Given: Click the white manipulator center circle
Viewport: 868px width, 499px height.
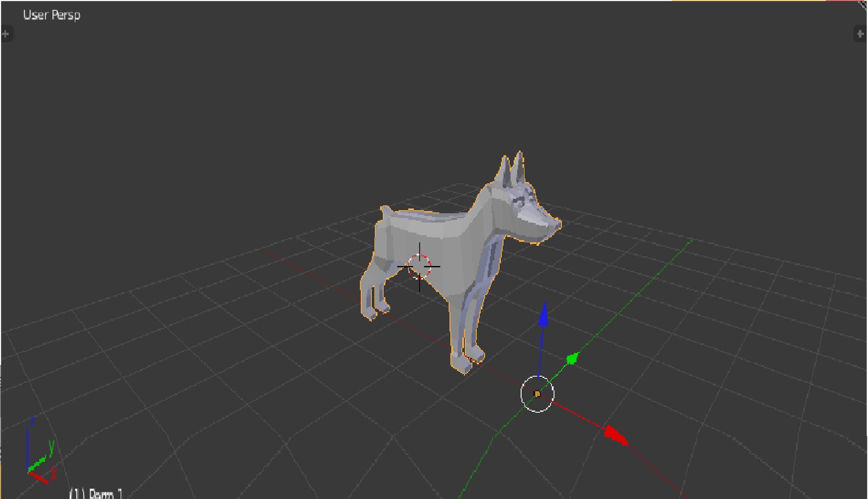Looking at the screenshot, I should point(537,394).
